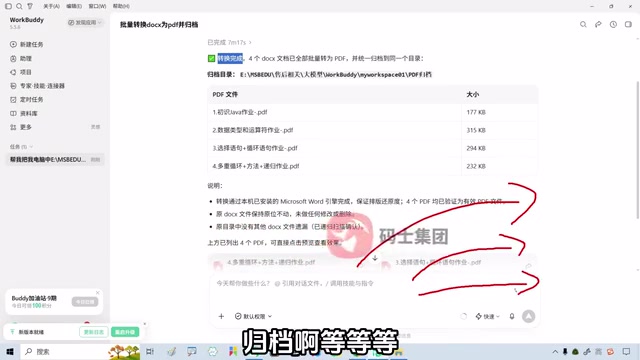Open the magnifier search icon in title bar
This screenshot has height=360, width=640.
pyautogui.click(x=19, y=6)
